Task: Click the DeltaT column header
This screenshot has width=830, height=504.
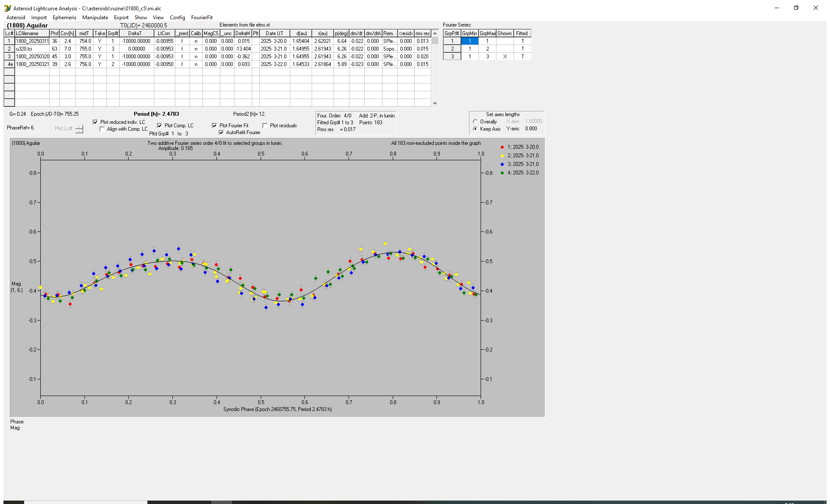Action: (x=136, y=33)
